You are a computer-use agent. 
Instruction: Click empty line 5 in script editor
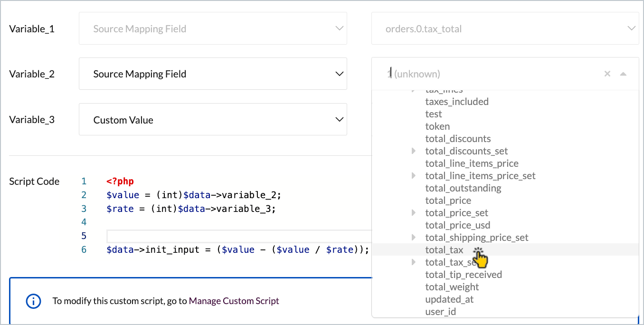pyautogui.click(x=237, y=236)
